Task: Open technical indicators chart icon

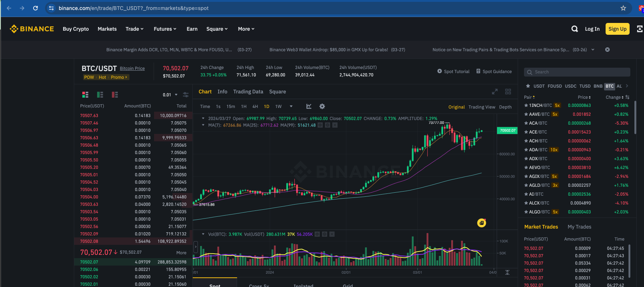Action: 309,106
